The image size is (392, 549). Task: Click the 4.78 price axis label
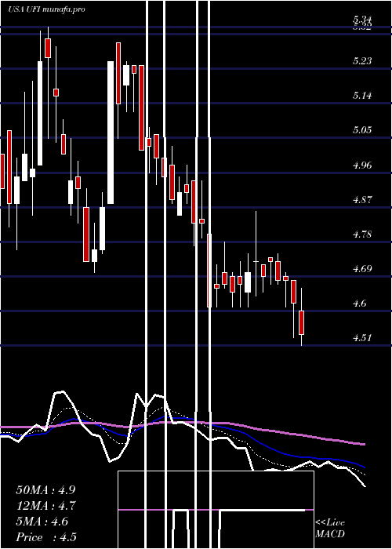(x=362, y=234)
